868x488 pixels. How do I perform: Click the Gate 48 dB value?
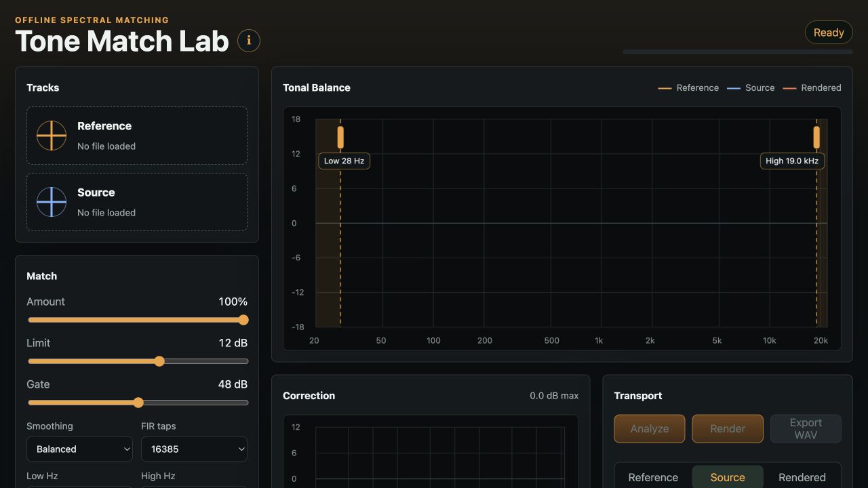pyautogui.click(x=233, y=384)
